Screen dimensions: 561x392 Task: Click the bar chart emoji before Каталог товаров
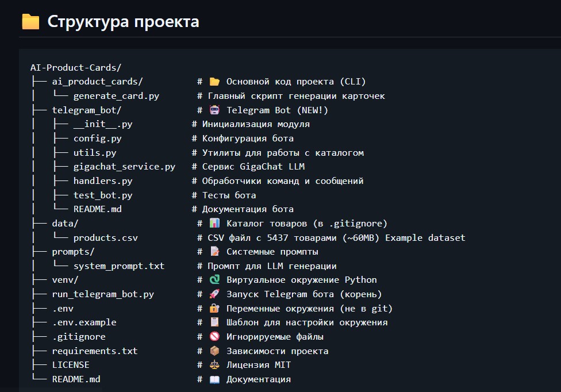tap(214, 223)
